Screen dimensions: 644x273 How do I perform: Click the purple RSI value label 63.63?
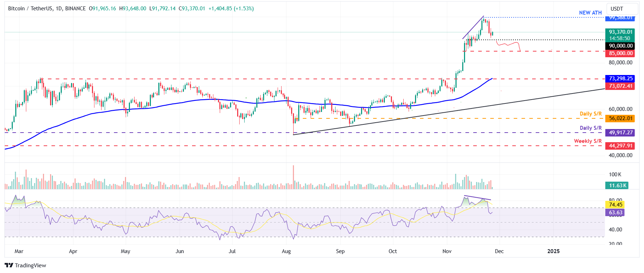click(615, 213)
